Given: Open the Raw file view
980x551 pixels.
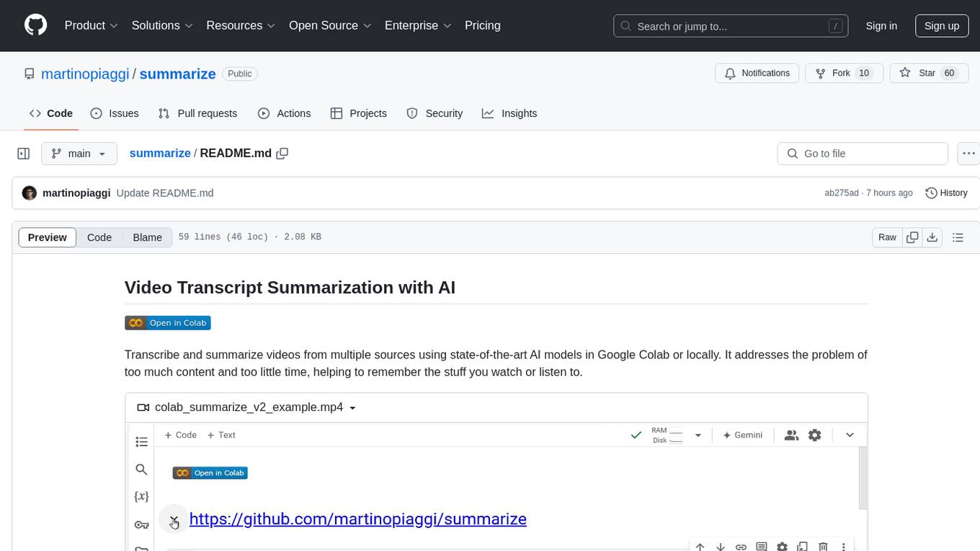Looking at the screenshot, I should pyautogui.click(x=887, y=237).
